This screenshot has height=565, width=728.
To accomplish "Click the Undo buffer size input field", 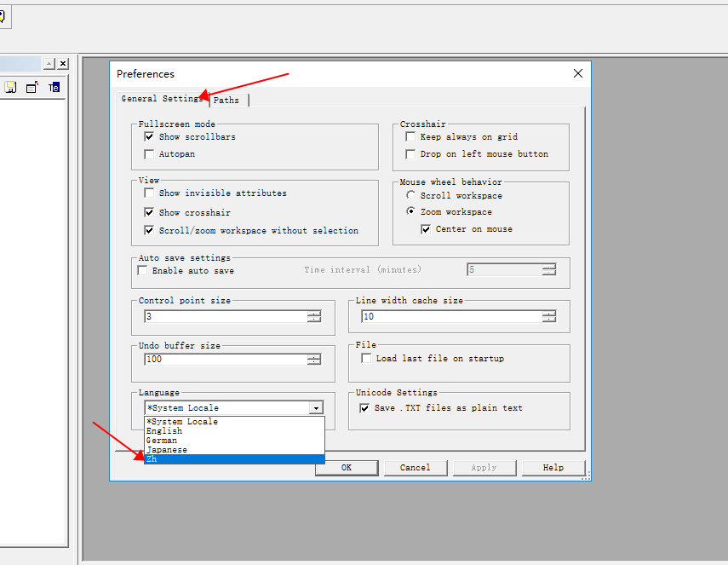I will [x=226, y=359].
